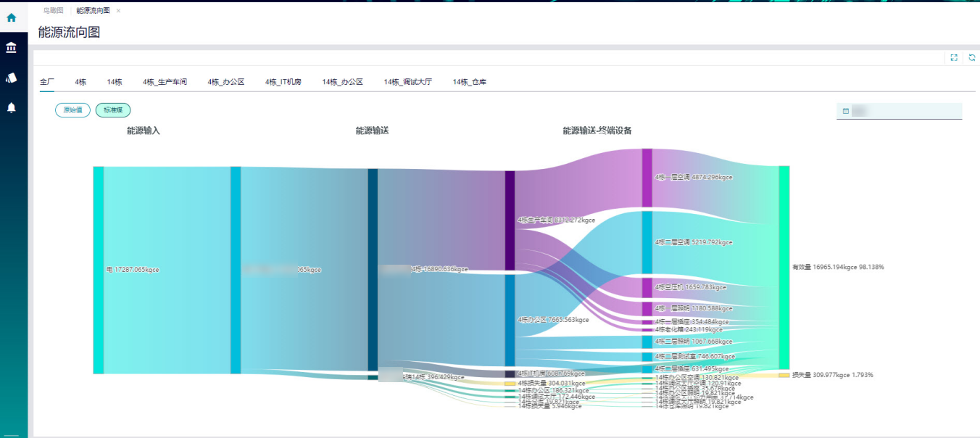
Task: Open the 4栋_IT机房 tab
Action: pos(283,82)
